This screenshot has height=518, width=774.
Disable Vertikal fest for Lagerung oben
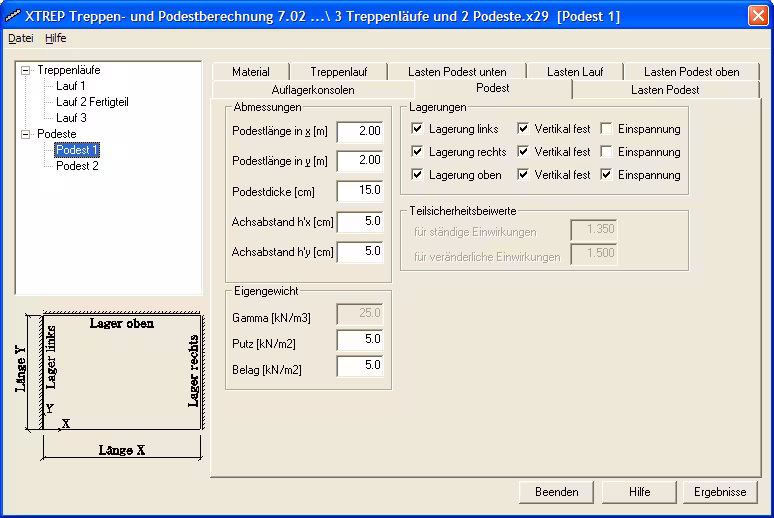[523, 175]
